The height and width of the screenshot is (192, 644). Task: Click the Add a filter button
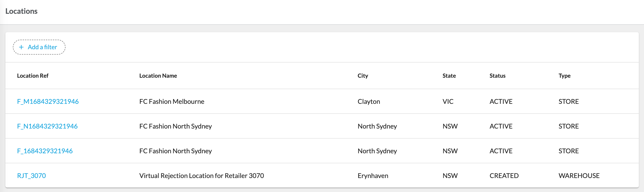coord(39,47)
